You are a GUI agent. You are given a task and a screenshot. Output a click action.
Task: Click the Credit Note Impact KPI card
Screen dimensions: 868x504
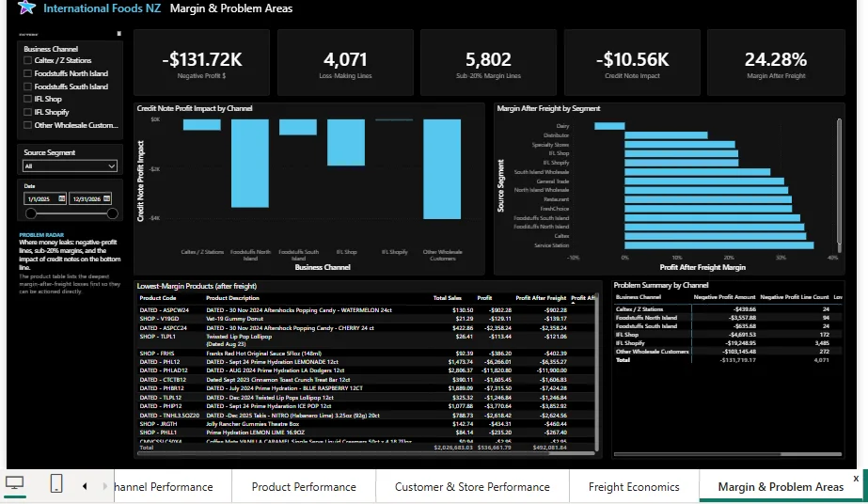coord(632,62)
